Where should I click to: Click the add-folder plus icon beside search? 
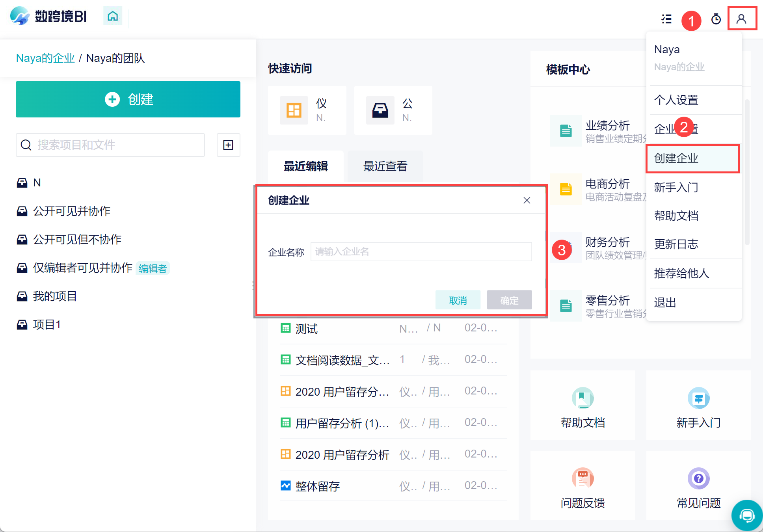coord(228,145)
